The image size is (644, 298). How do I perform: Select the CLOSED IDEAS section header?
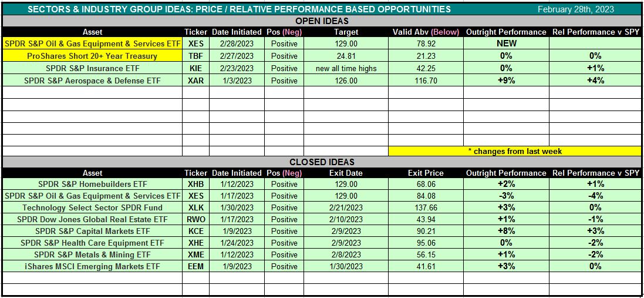[322, 162]
